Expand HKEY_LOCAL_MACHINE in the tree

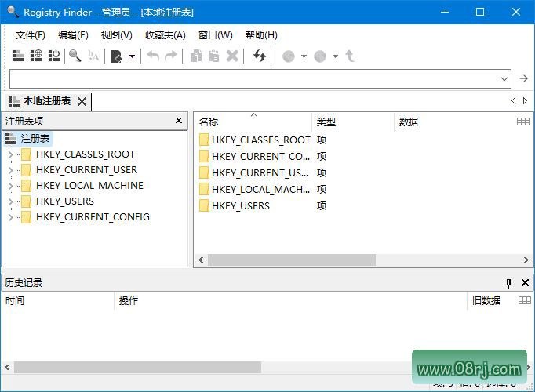pos(10,186)
